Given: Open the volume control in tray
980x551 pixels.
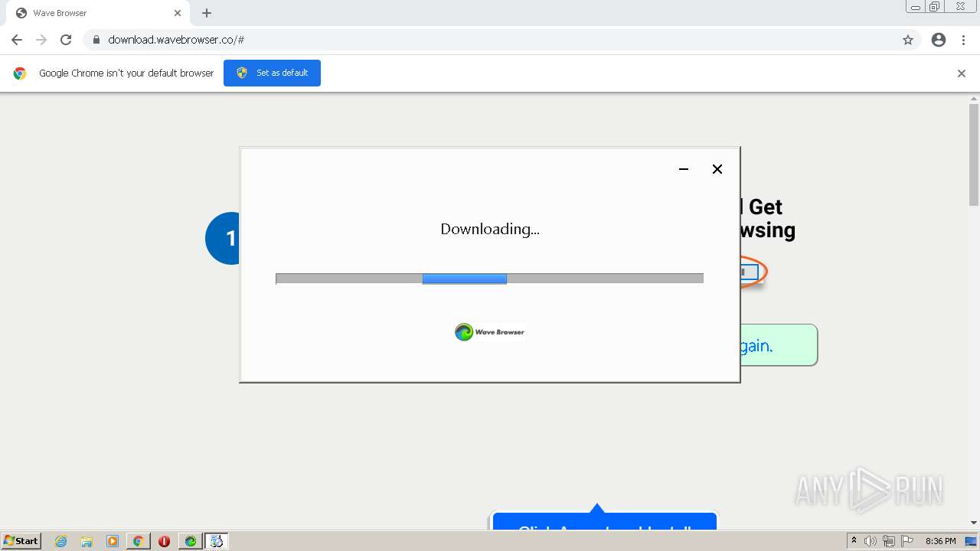Looking at the screenshot, I should point(871,541).
